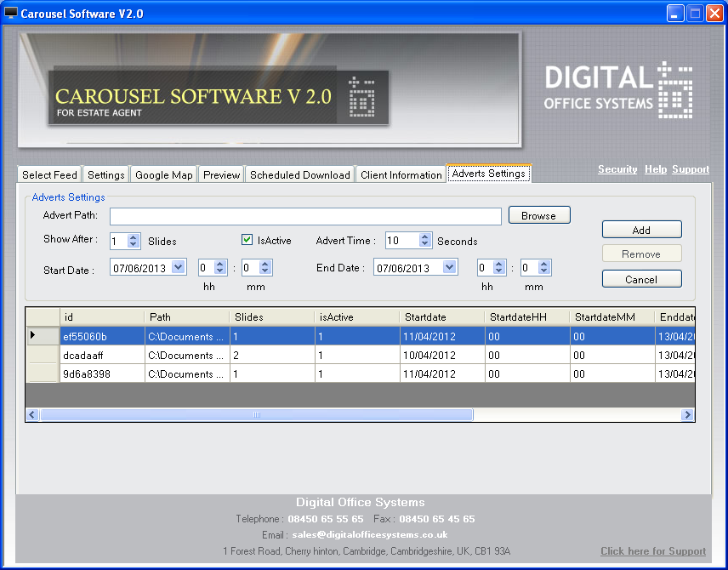Click the Path cell in the dcadaaff row
Screen dimensions: 728x570
pos(187,355)
